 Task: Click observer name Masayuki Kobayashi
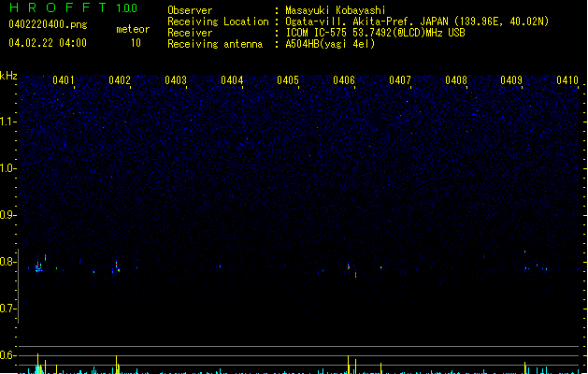coord(336,10)
